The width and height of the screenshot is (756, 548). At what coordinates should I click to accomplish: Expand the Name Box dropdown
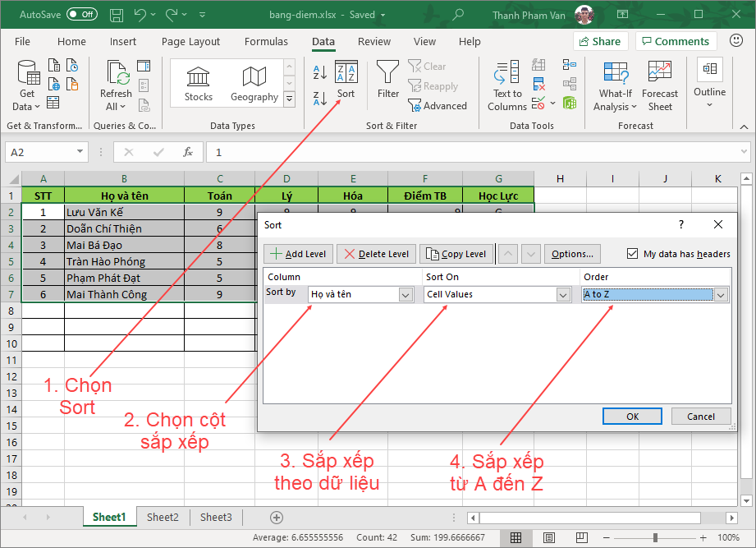click(x=80, y=152)
